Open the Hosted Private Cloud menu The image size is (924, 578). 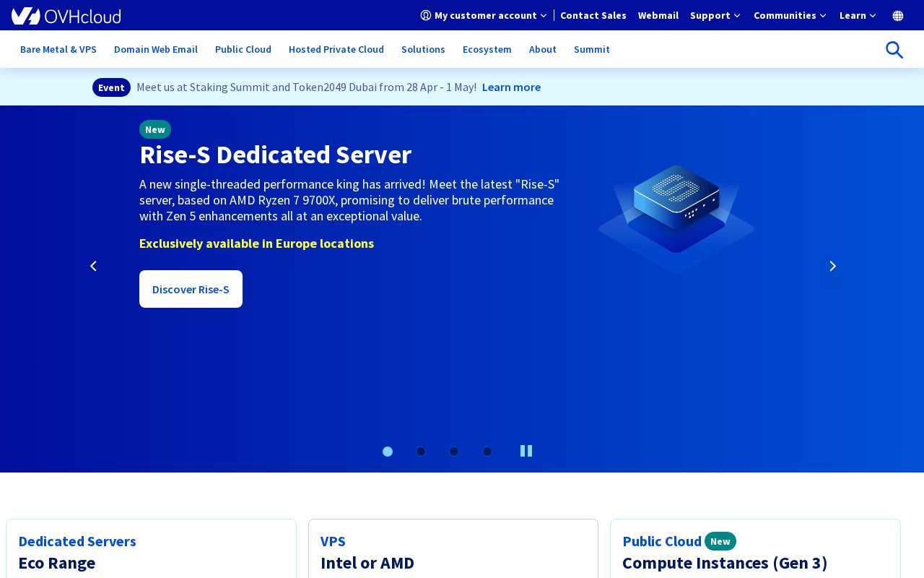click(x=336, y=49)
